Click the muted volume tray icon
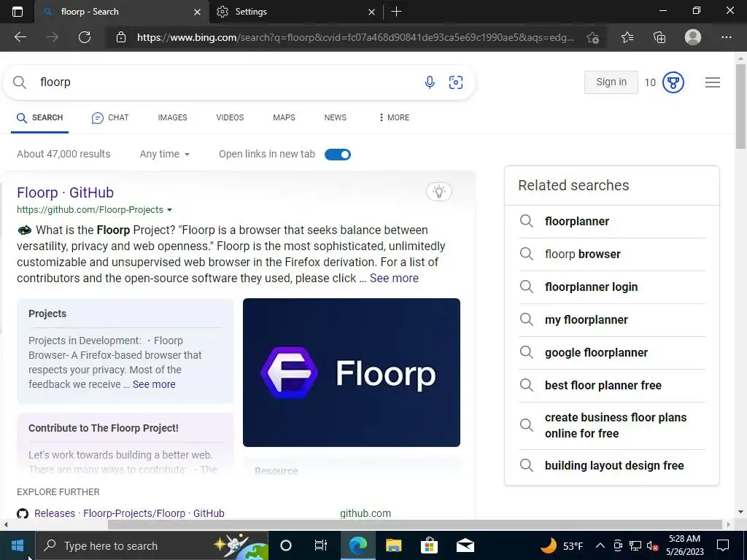 tap(652, 545)
